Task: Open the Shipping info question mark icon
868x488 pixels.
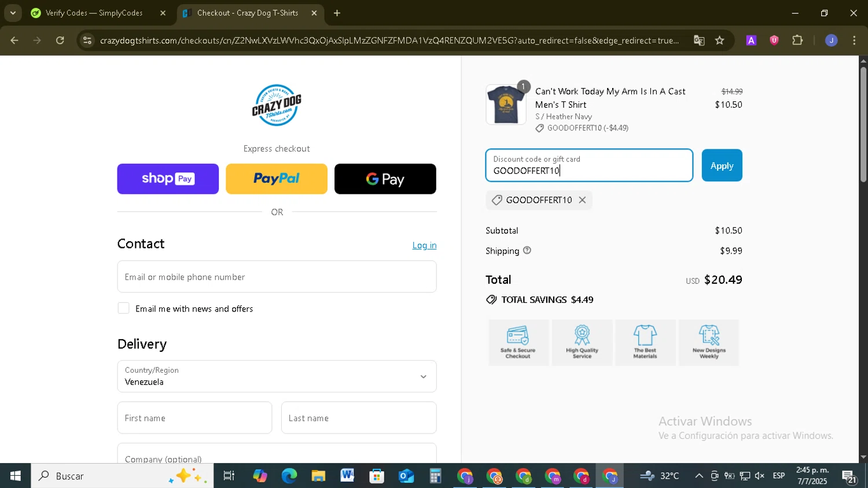Action: [x=527, y=251]
